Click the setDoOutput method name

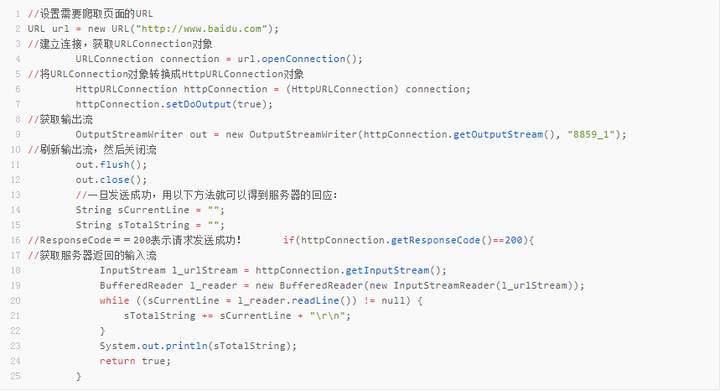pos(198,105)
